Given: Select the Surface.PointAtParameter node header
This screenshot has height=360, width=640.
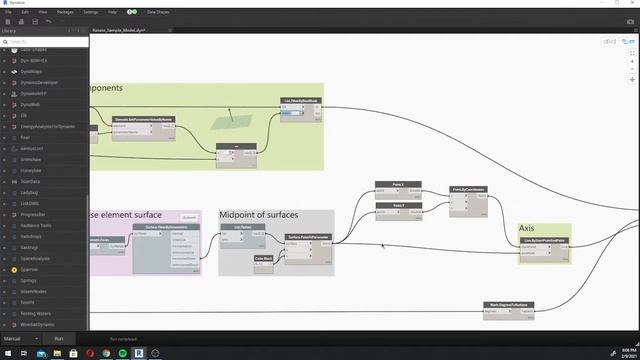Looking at the screenshot, I should (308, 237).
